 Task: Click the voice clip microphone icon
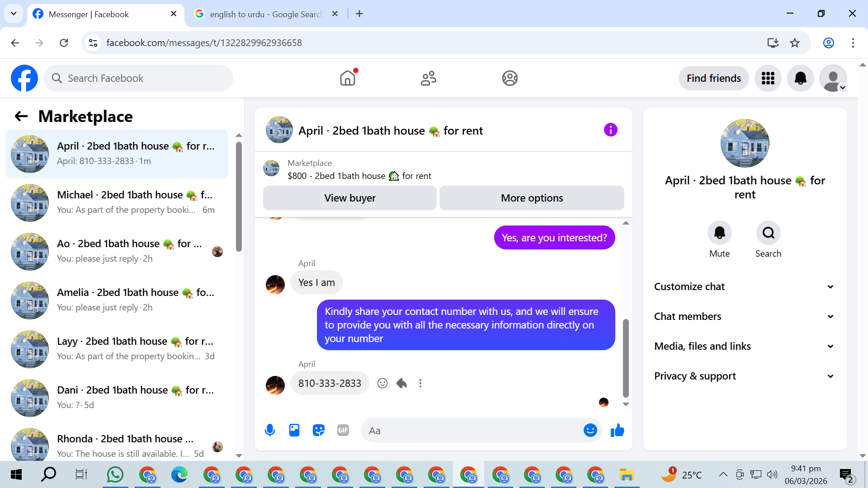coord(270,430)
